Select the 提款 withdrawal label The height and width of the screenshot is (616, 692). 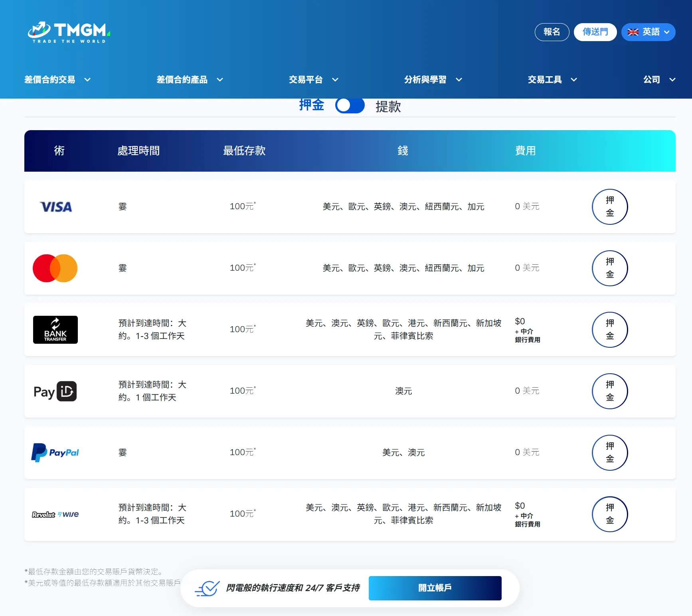click(x=388, y=107)
